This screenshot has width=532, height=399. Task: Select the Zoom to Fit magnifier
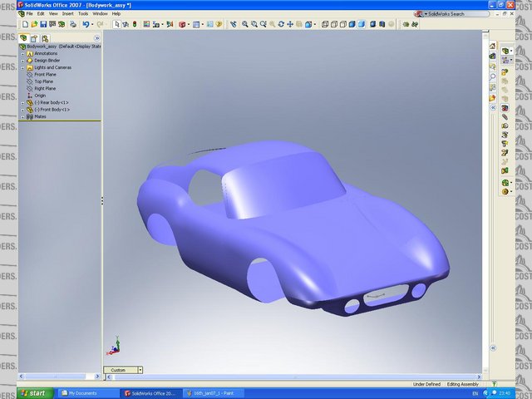click(244, 24)
